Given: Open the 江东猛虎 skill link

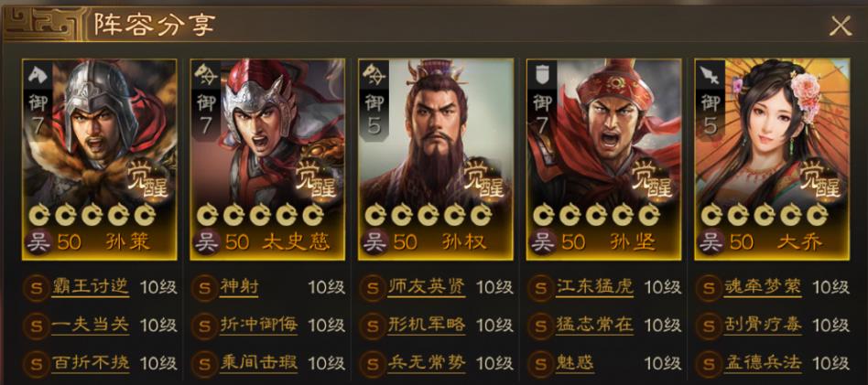Looking at the screenshot, I should 594,287.
